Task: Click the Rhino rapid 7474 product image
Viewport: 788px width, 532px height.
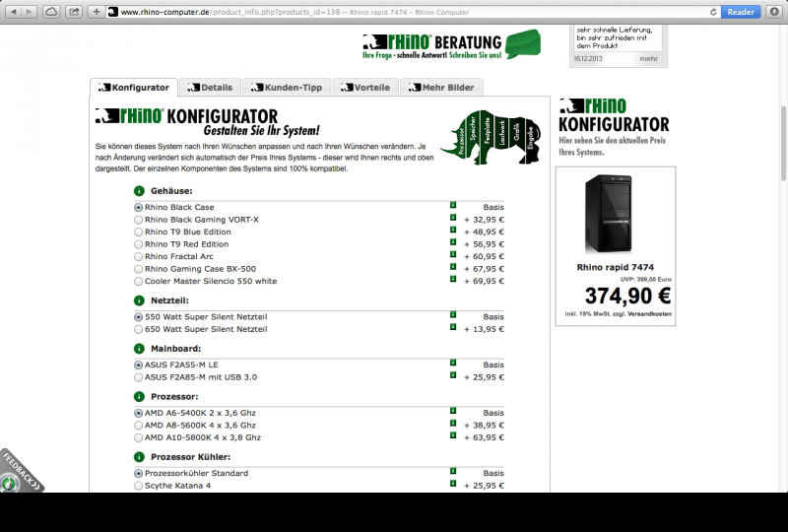Action: (x=614, y=213)
